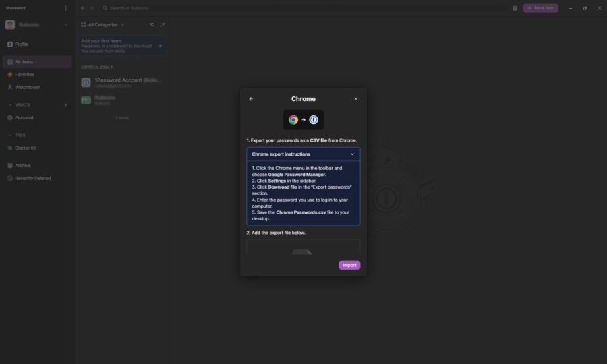Click the icon left of New Item
This screenshot has width=607, height=364.
pos(515,8)
